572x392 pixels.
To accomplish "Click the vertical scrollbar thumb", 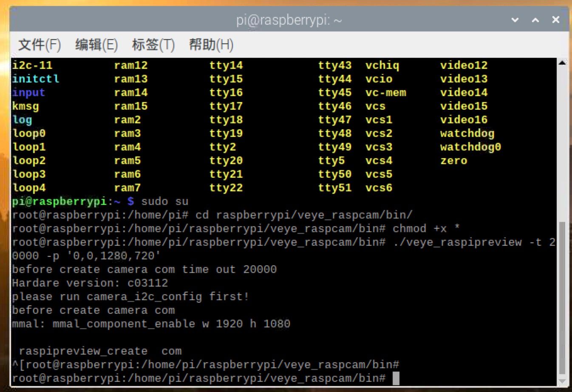I will (x=562, y=298).
